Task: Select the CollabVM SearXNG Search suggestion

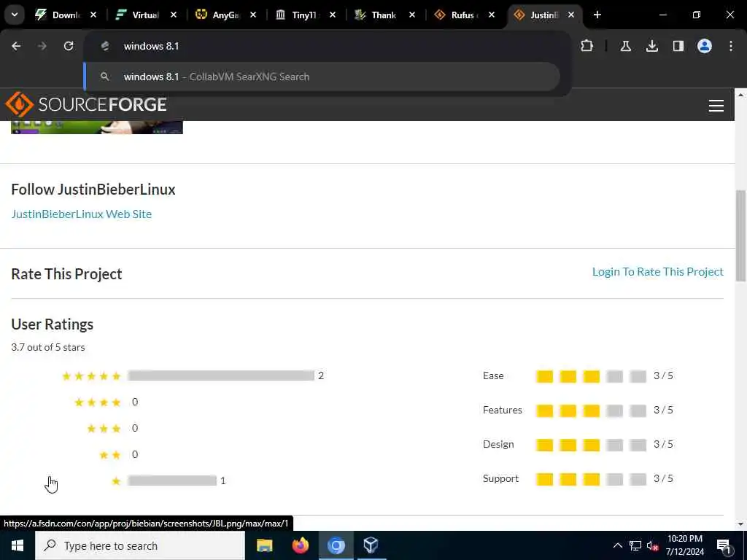Action: pyautogui.click(x=322, y=77)
